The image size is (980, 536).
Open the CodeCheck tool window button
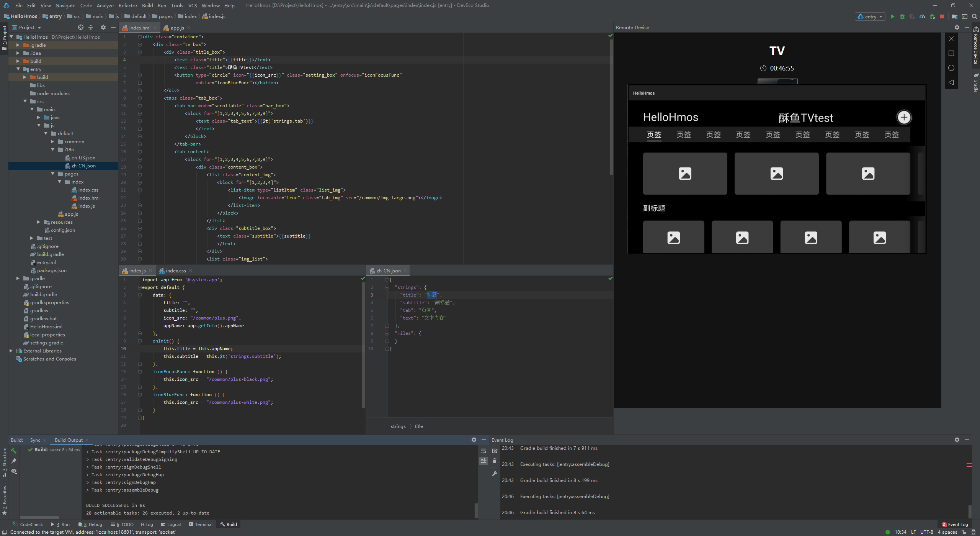(x=28, y=525)
